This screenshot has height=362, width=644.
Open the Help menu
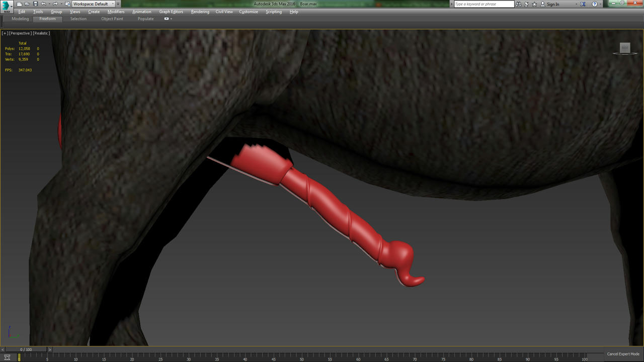click(294, 12)
